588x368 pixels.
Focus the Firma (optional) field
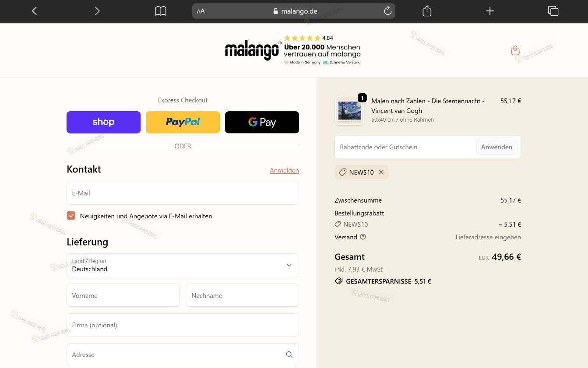pos(183,325)
